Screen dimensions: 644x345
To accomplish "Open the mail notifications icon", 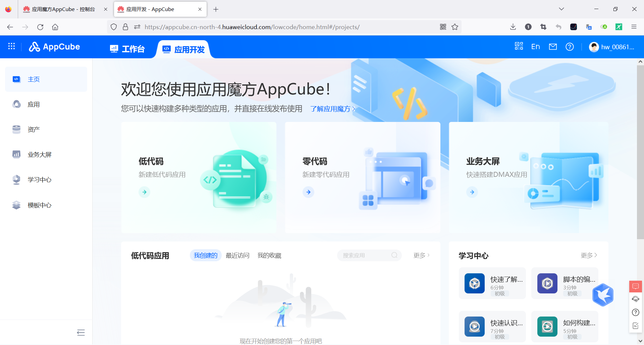I will [x=553, y=47].
